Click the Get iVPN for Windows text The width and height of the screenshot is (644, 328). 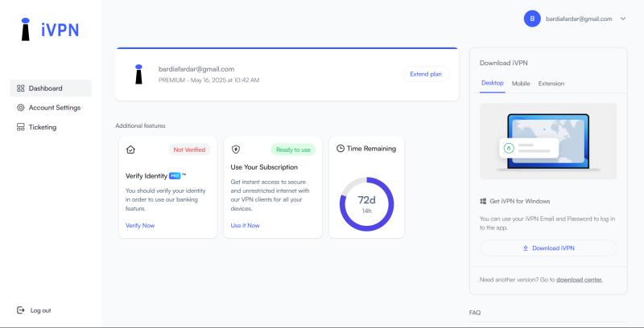pos(520,201)
